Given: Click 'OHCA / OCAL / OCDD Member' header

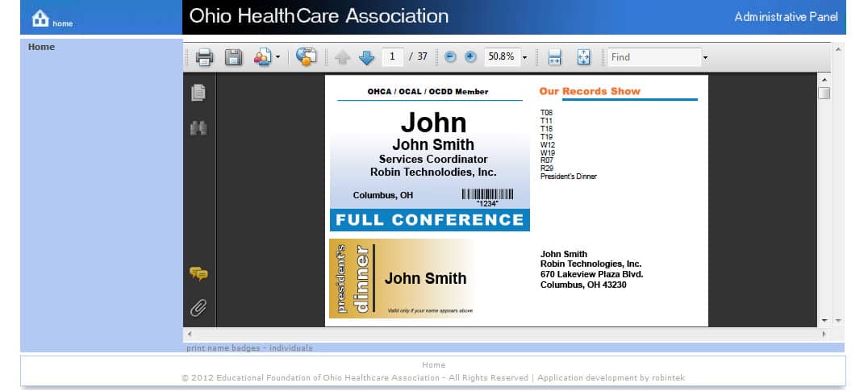Looking at the screenshot, I should (x=428, y=92).
